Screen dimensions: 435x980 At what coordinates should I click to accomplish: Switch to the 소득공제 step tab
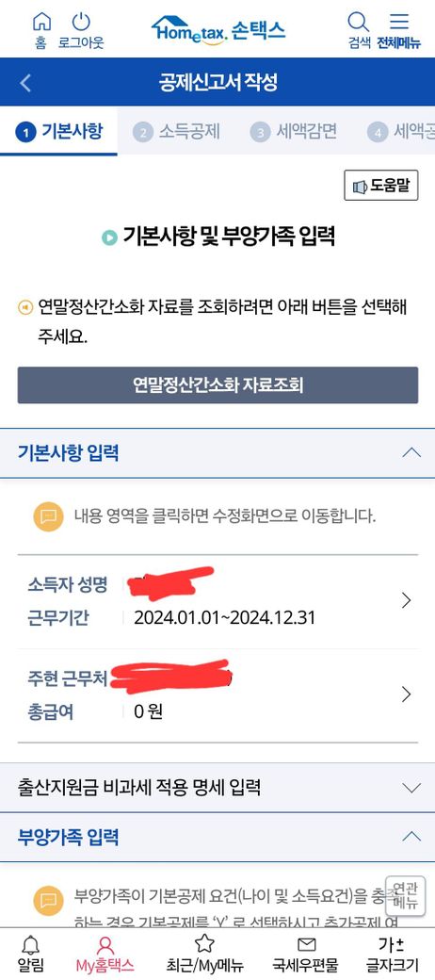pyautogui.click(x=176, y=131)
